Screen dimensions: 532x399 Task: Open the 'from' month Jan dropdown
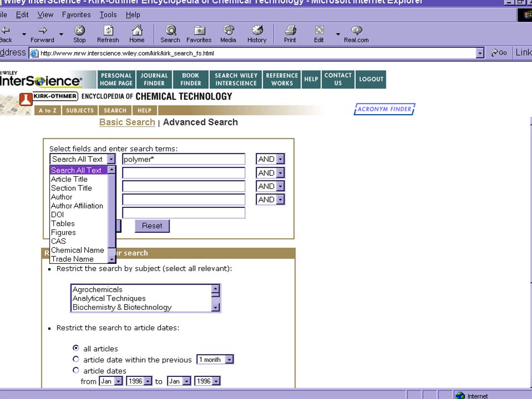click(118, 381)
